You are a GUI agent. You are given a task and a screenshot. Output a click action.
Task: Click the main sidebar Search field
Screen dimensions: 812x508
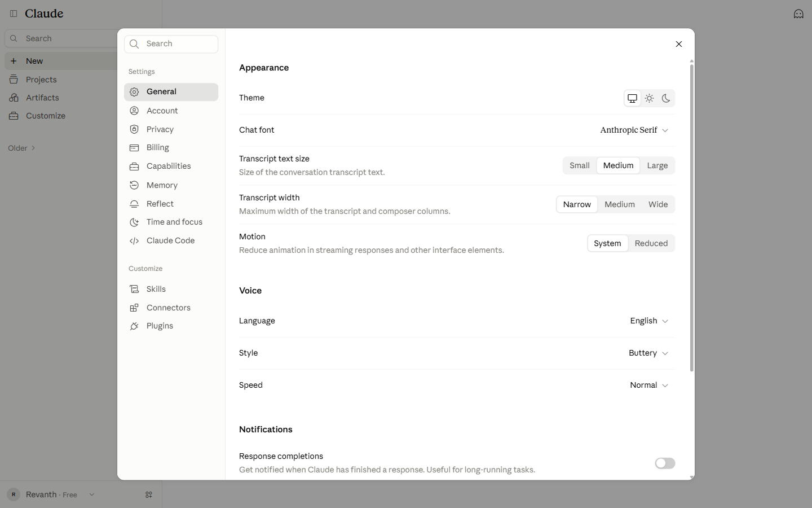[x=61, y=38]
